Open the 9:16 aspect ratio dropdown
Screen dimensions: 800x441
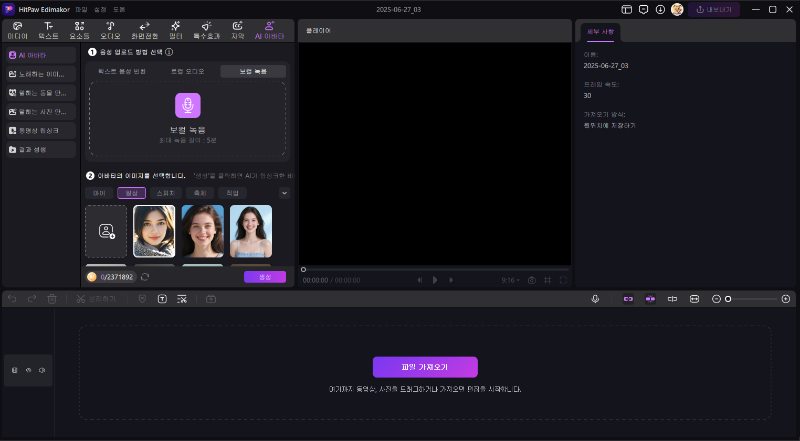[x=510, y=280]
